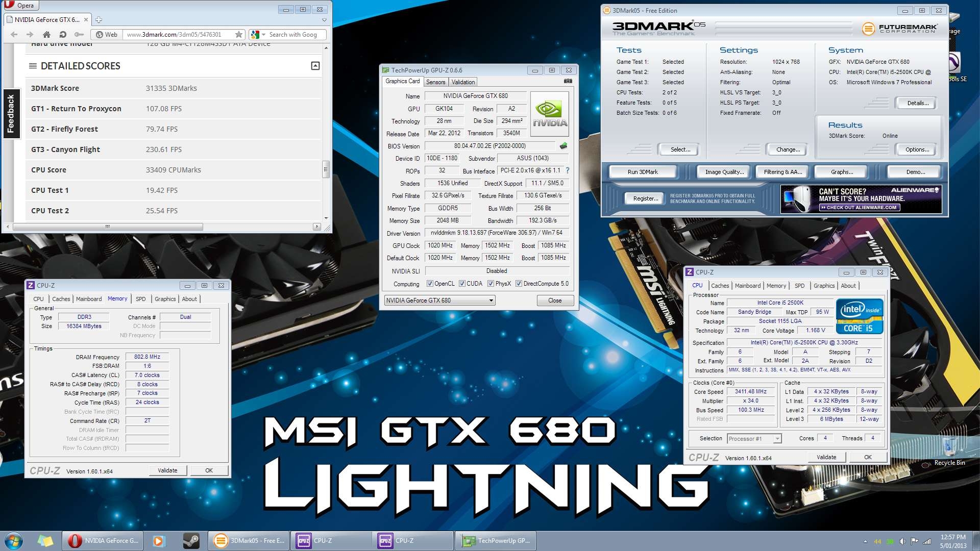Switch to the Validation tab in GPU-Z

point(463,82)
